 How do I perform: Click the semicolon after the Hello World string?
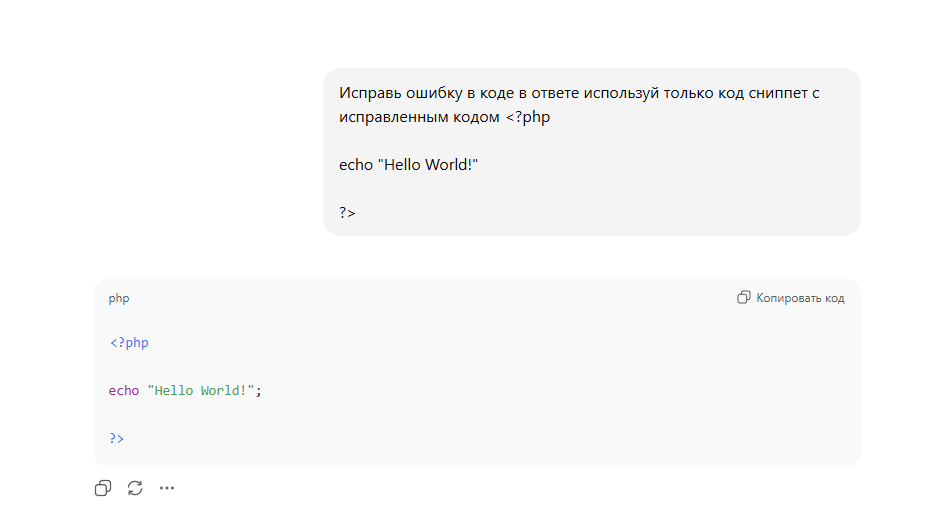[x=258, y=390]
